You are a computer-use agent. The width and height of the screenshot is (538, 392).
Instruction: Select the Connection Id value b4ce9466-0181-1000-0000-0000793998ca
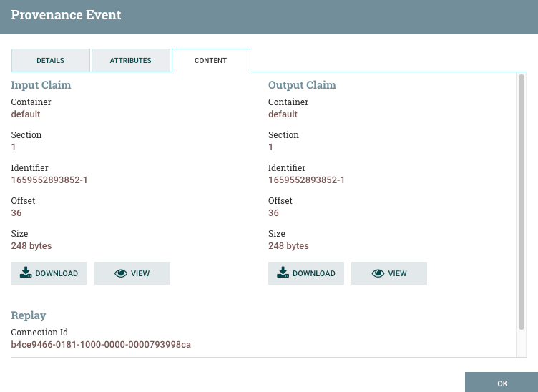(x=101, y=345)
